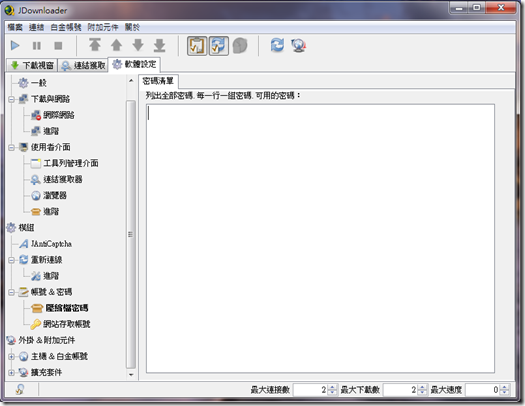Click the update globe icon in toolbar
This screenshot has width=525, height=406.
click(299, 46)
